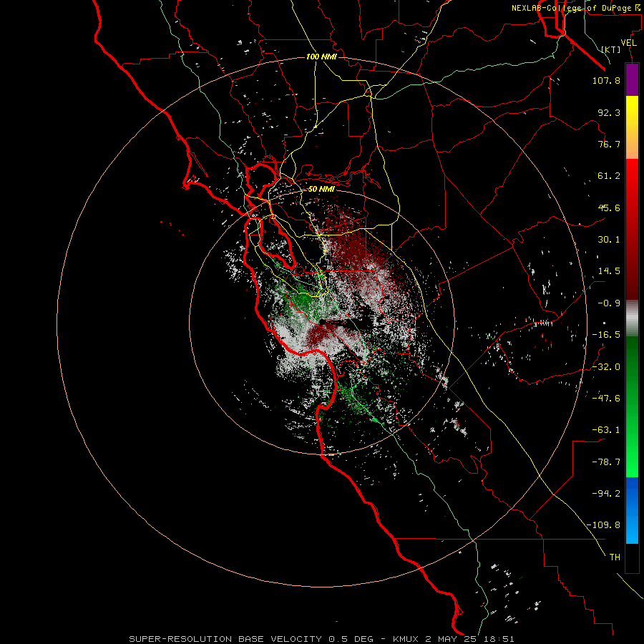Pick the black TH segment of color scale

click(632, 558)
